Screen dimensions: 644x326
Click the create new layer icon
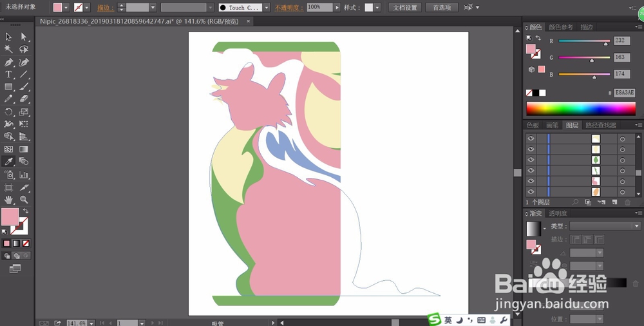[x=614, y=202]
